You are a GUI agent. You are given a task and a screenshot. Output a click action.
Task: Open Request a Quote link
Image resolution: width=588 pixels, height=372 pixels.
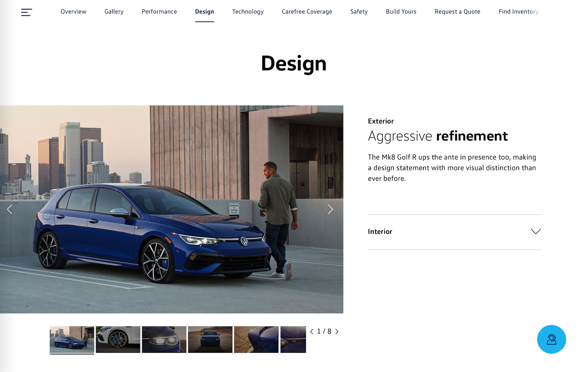tap(457, 12)
